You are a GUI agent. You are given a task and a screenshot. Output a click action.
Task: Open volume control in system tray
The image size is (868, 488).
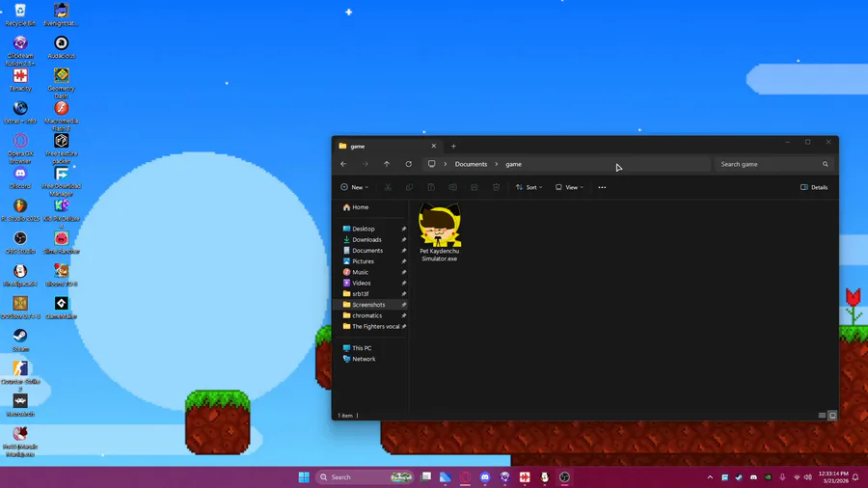[x=807, y=477]
